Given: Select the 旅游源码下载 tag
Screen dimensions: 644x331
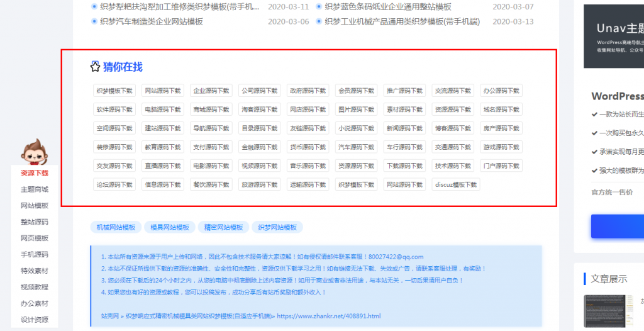Looking at the screenshot, I should (260, 184).
